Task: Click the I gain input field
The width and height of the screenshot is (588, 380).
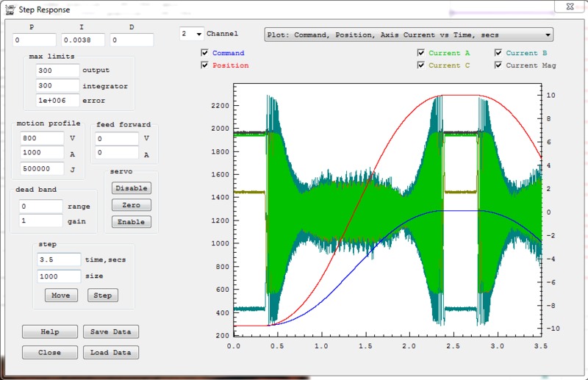Action: point(83,40)
